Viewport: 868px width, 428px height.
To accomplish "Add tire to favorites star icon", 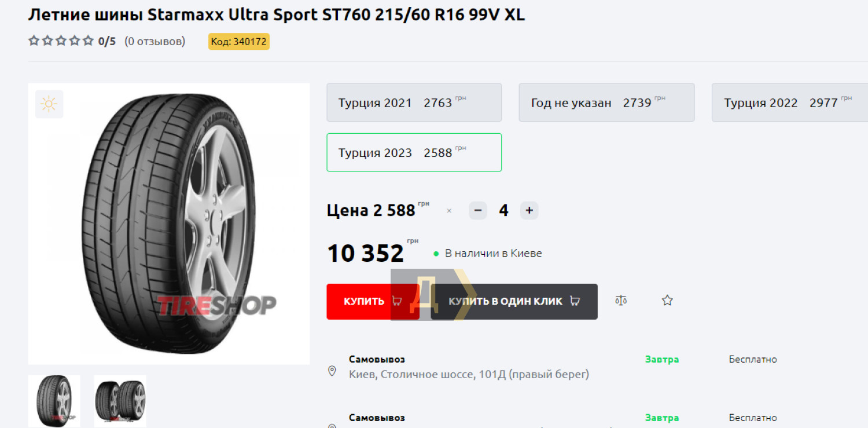I will (667, 301).
